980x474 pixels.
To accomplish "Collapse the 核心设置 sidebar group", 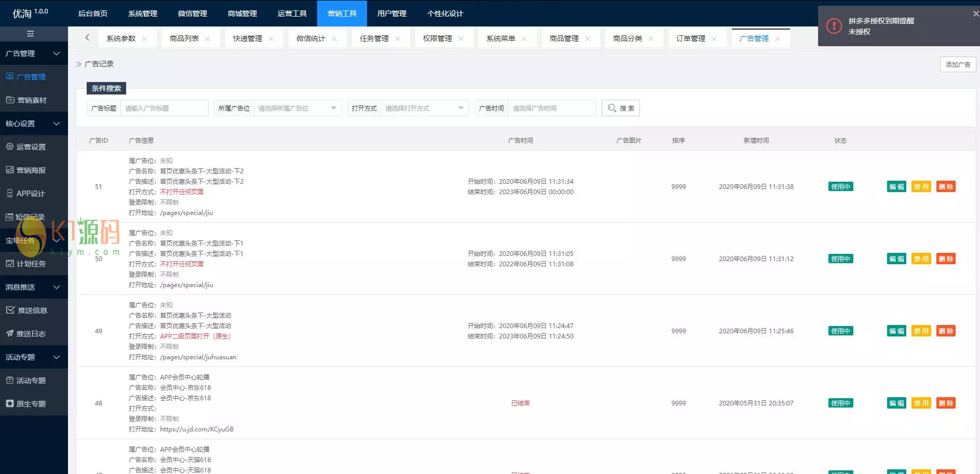I will click(x=34, y=124).
